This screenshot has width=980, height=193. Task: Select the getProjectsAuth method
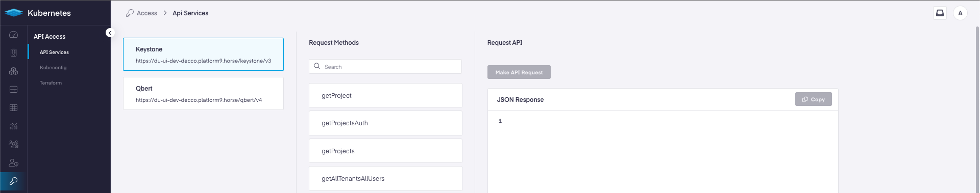(x=385, y=123)
